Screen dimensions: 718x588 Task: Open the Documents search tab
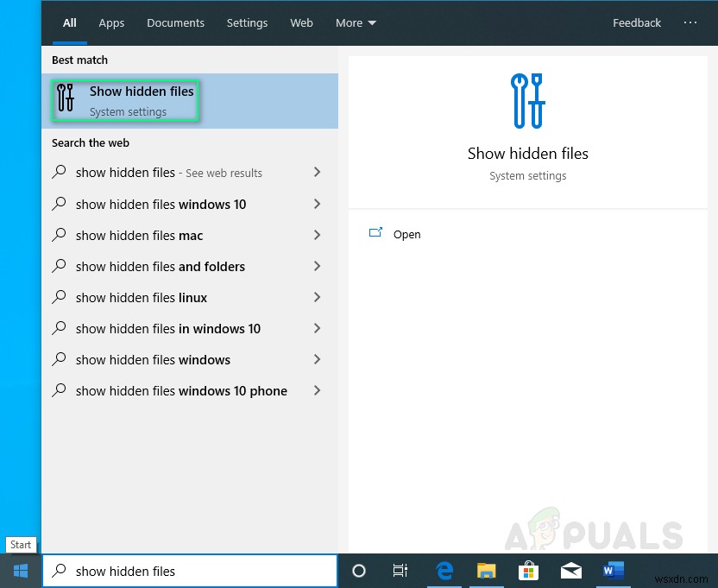click(x=175, y=23)
